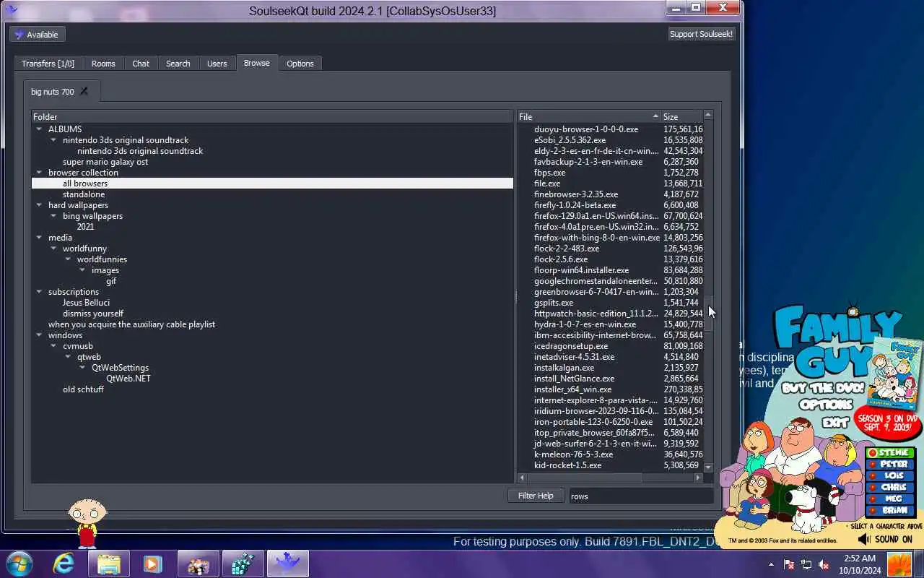The image size is (924, 578).
Task: Select the old schtuff folder
Action: click(83, 389)
